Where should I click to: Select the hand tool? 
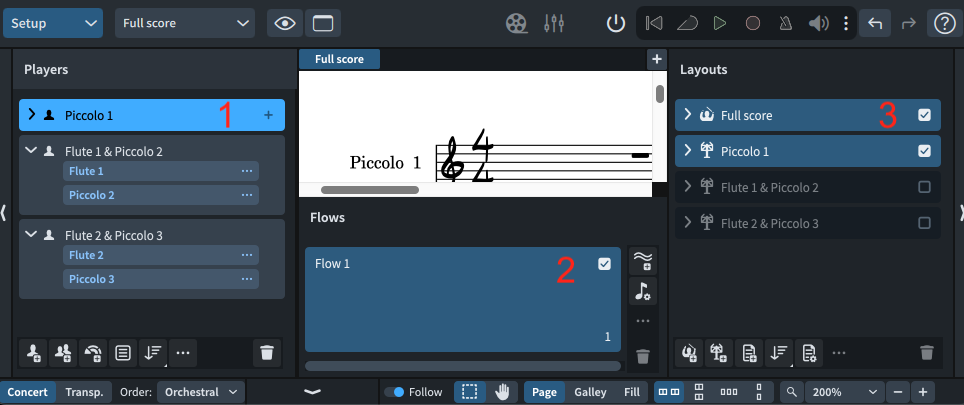click(x=502, y=392)
